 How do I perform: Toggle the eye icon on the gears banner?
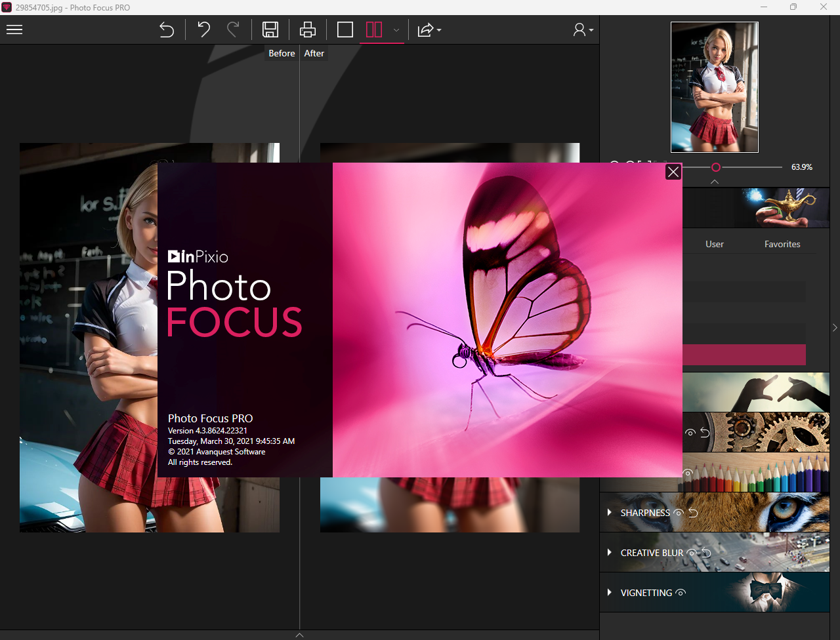tap(690, 433)
